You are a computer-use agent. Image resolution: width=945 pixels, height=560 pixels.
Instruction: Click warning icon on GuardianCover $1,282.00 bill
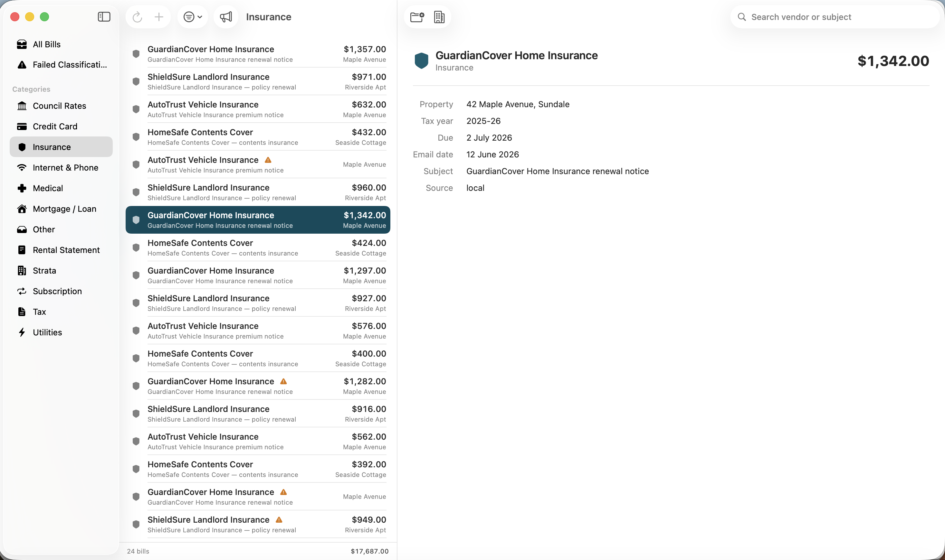click(283, 381)
